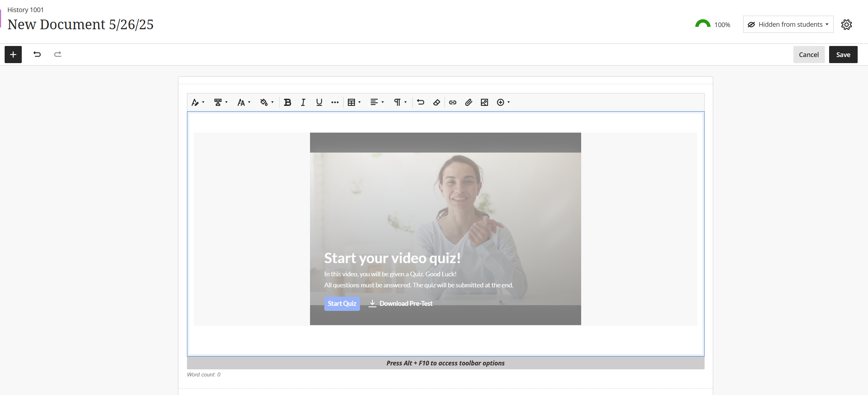Click the clear formatting eraser icon
This screenshot has width=868, height=395.
pyautogui.click(x=436, y=103)
